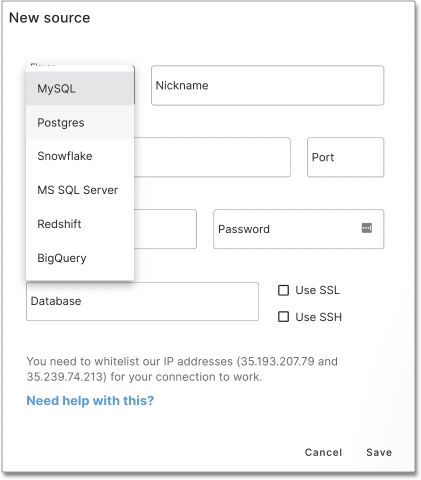
Task: Enable the Use SSL checkbox
Action: [x=283, y=290]
